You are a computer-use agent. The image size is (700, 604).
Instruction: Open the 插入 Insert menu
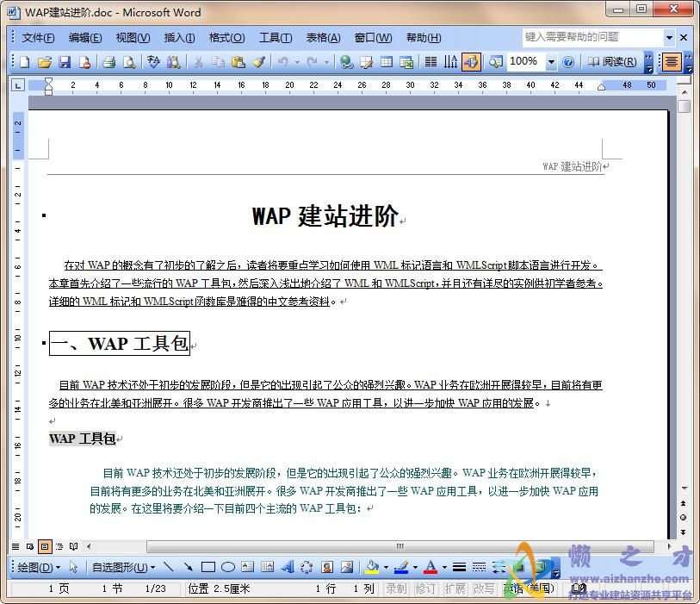pyautogui.click(x=178, y=37)
